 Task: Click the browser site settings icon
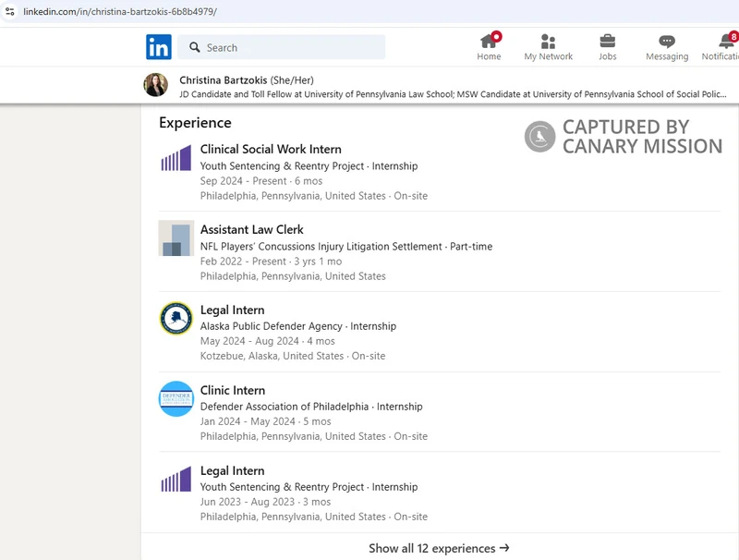[x=10, y=11]
